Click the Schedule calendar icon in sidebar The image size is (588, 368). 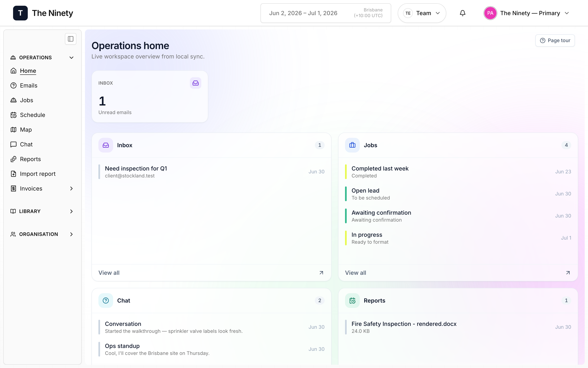13,115
